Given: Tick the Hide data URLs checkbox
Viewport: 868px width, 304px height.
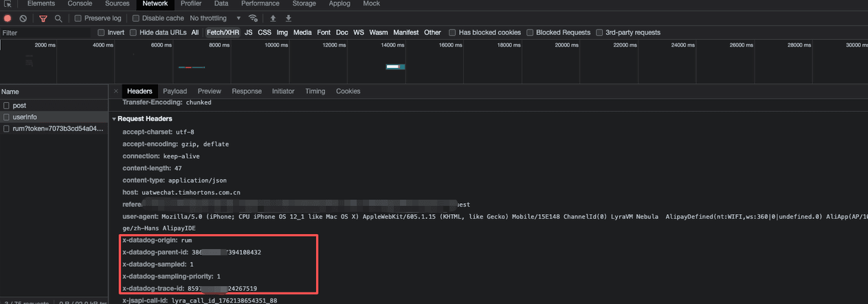Looking at the screenshot, I should click(133, 32).
